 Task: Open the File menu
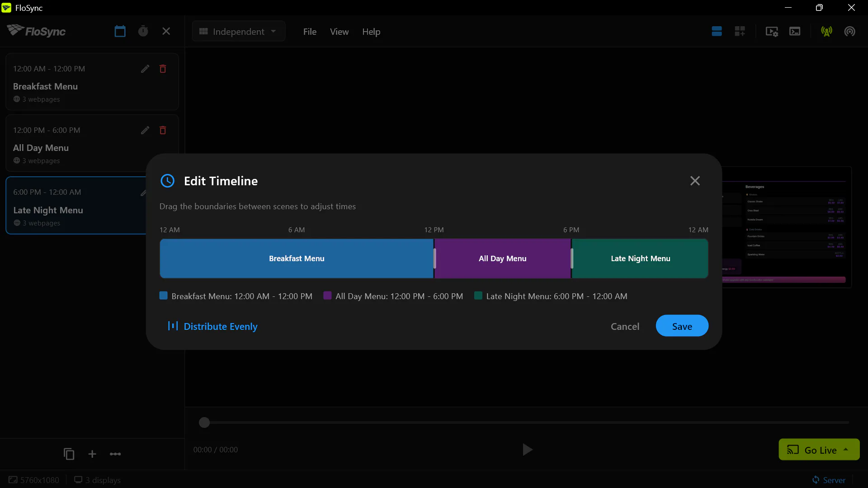tap(310, 32)
